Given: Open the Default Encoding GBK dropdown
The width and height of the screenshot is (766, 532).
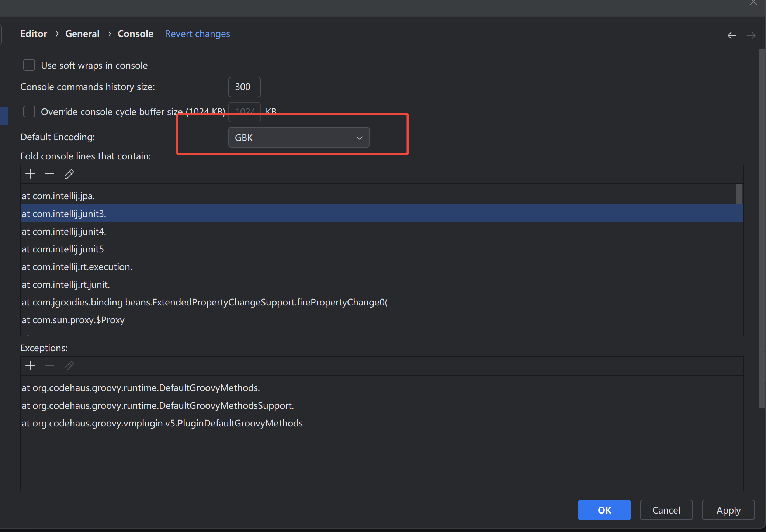Looking at the screenshot, I should tap(299, 138).
